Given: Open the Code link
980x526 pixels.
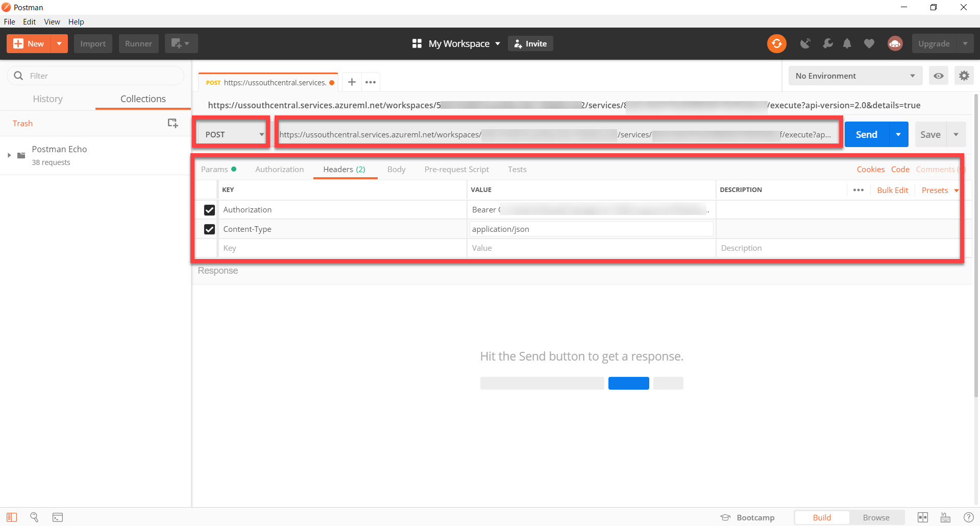Looking at the screenshot, I should [900, 169].
